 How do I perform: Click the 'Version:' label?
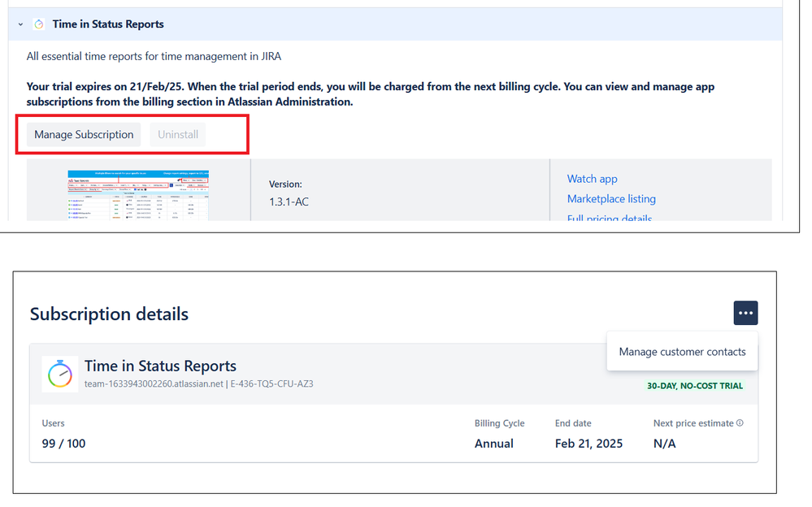click(x=285, y=184)
